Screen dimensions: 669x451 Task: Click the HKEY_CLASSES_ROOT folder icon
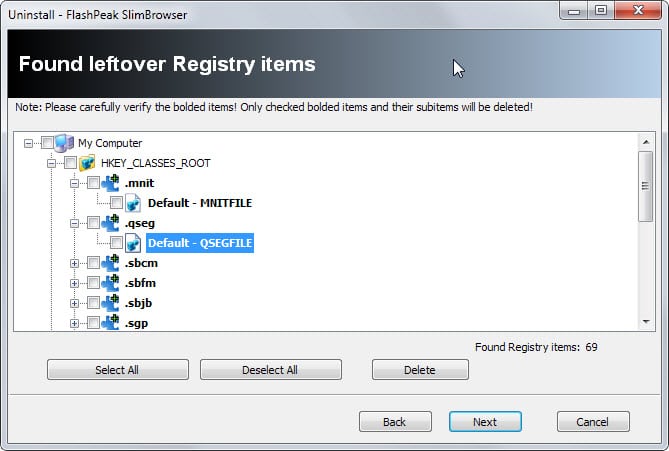pyautogui.click(x=87, y=163)
